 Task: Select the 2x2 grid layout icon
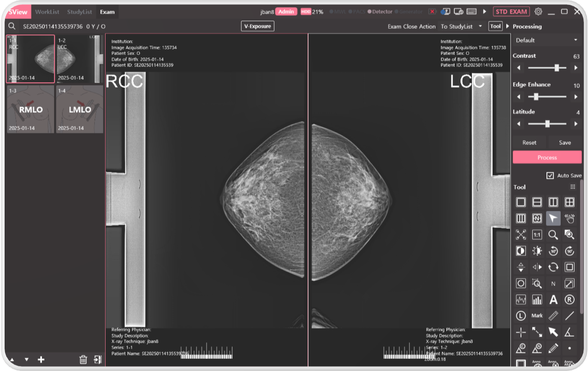570,202
